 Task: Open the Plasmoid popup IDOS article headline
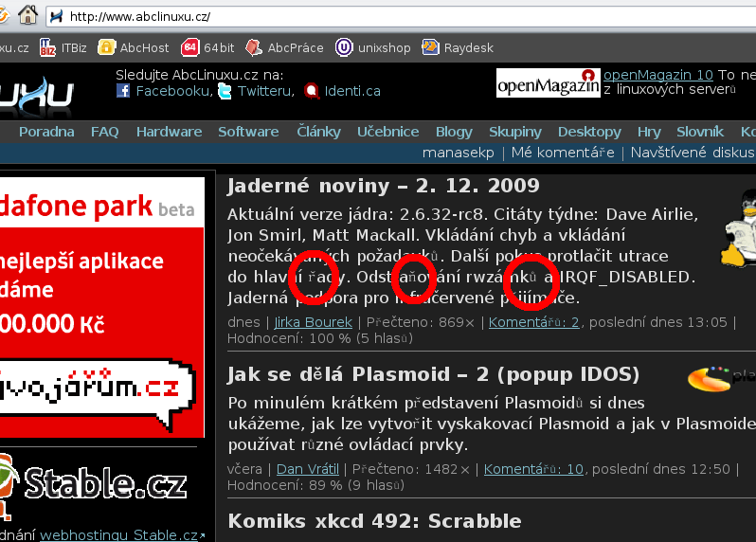tap(434, 374)
